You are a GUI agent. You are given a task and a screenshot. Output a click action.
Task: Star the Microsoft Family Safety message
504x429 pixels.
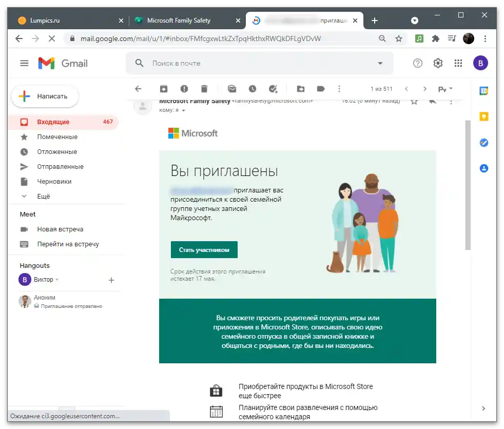click(x=414, y=102)
